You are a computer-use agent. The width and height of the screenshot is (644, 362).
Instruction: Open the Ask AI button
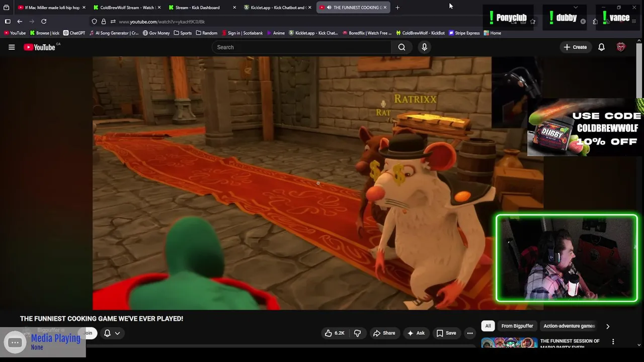click(x=416, y=333)
